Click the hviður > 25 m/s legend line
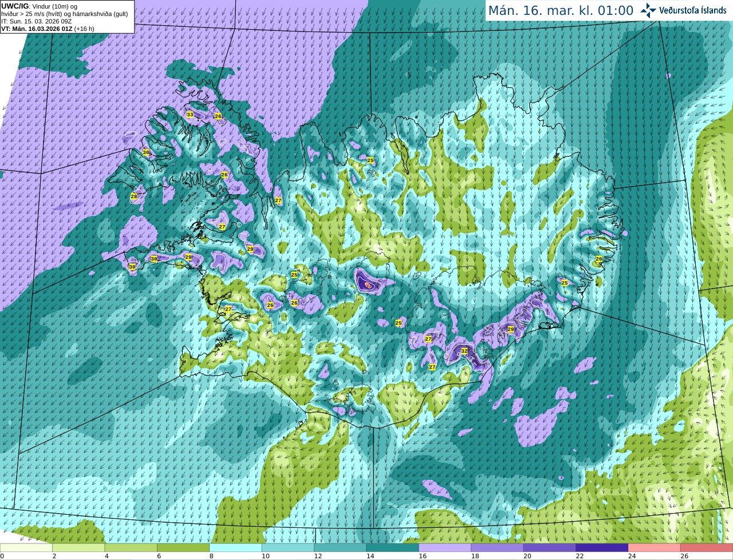This screenshot has height=560, width=733. click(x=64, y=14)
